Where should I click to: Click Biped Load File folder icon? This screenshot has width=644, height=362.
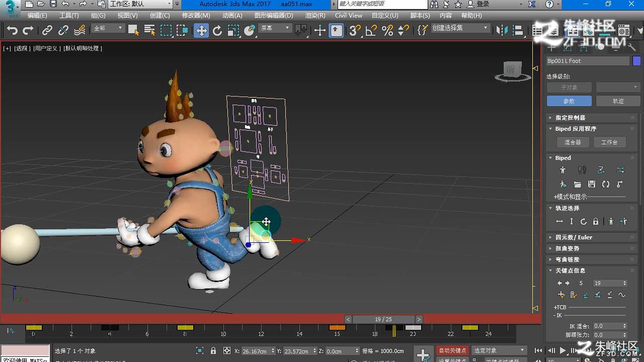tap(578, 185)
